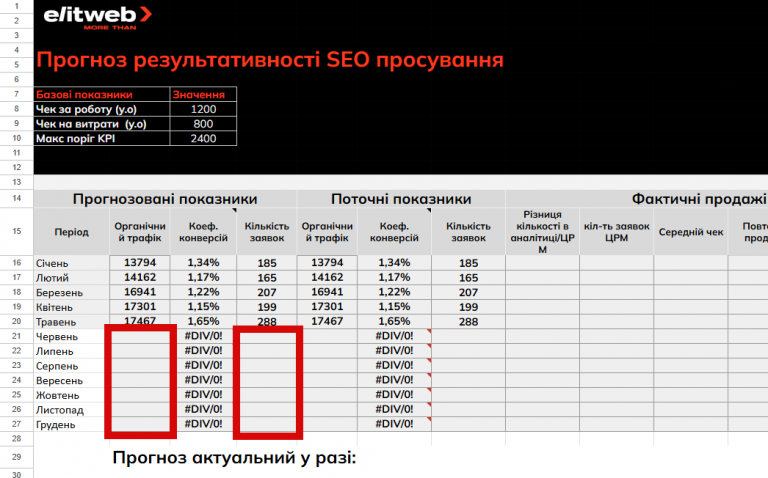Select current requests cell 199
This screenshot has height=478, width=768.
coord(468,307)
